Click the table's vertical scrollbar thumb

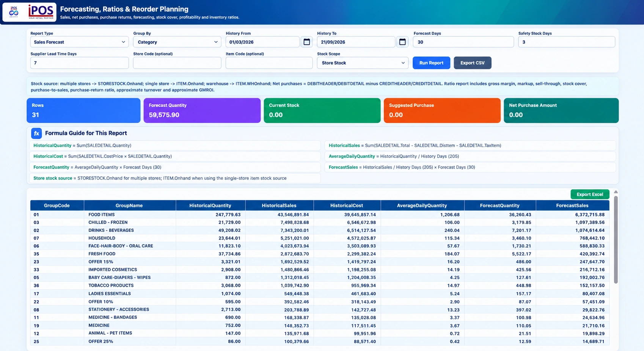[616, 240]
